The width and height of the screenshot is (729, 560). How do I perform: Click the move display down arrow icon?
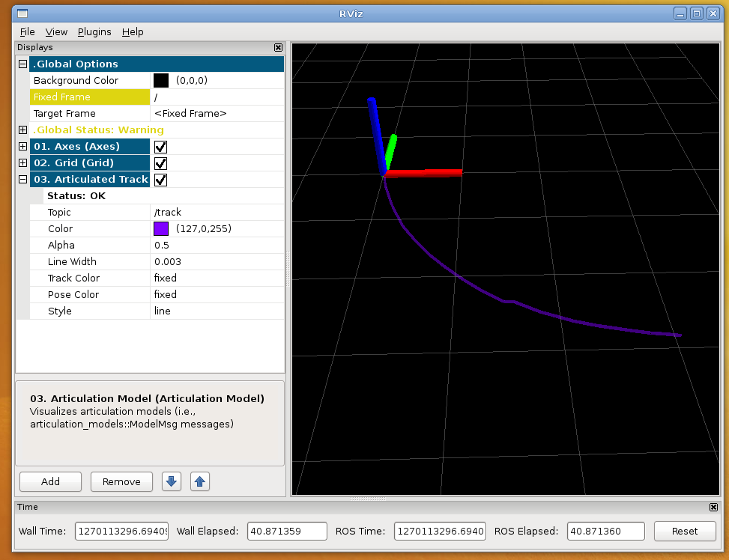click(x=172, y=481)
